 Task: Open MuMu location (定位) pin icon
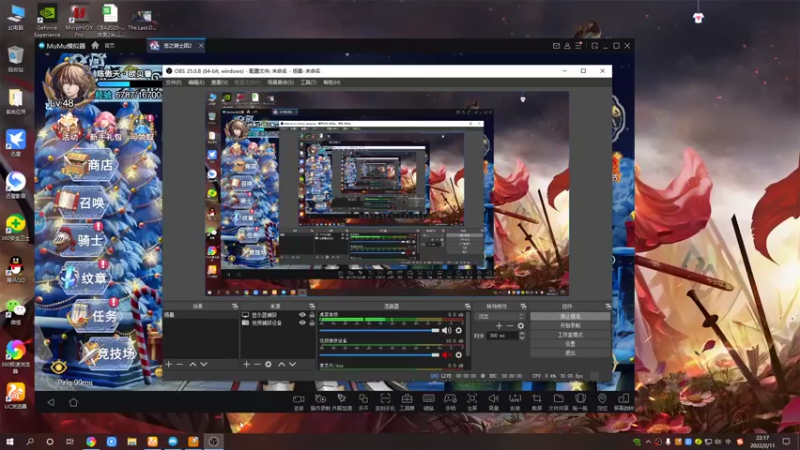tap(602, 398)
